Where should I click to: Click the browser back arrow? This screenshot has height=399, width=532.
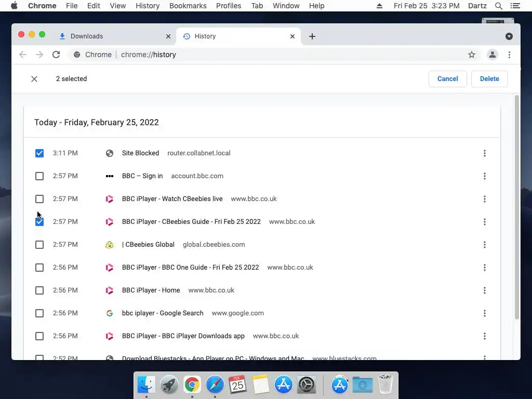pos(23,55)
